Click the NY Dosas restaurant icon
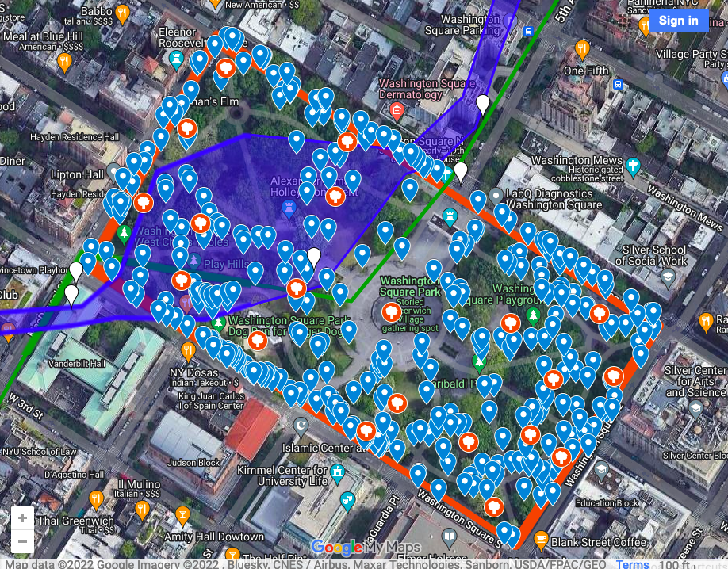 [188, 350]
